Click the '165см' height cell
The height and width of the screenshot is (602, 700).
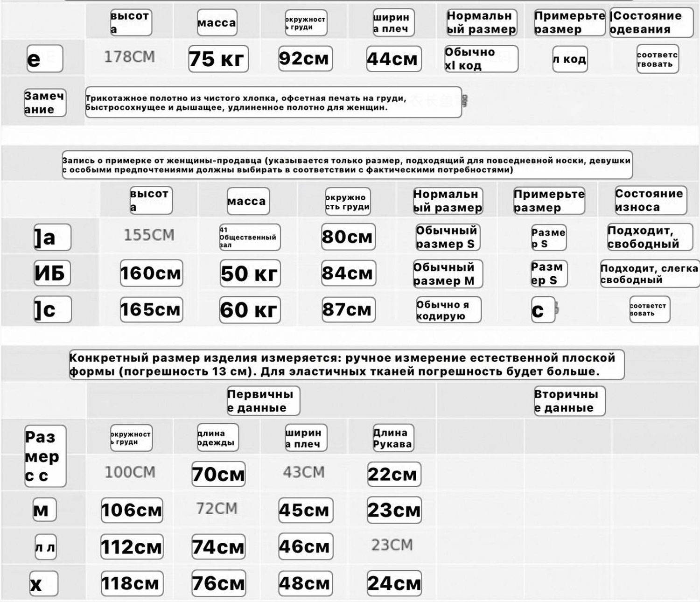151,309
